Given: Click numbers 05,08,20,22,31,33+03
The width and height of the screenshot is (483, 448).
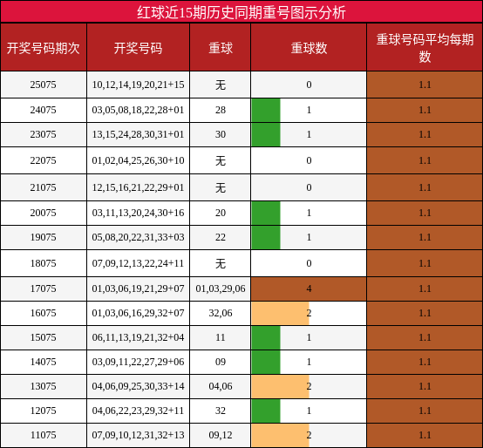Looking at the screenshot, I should click(138, 237).
